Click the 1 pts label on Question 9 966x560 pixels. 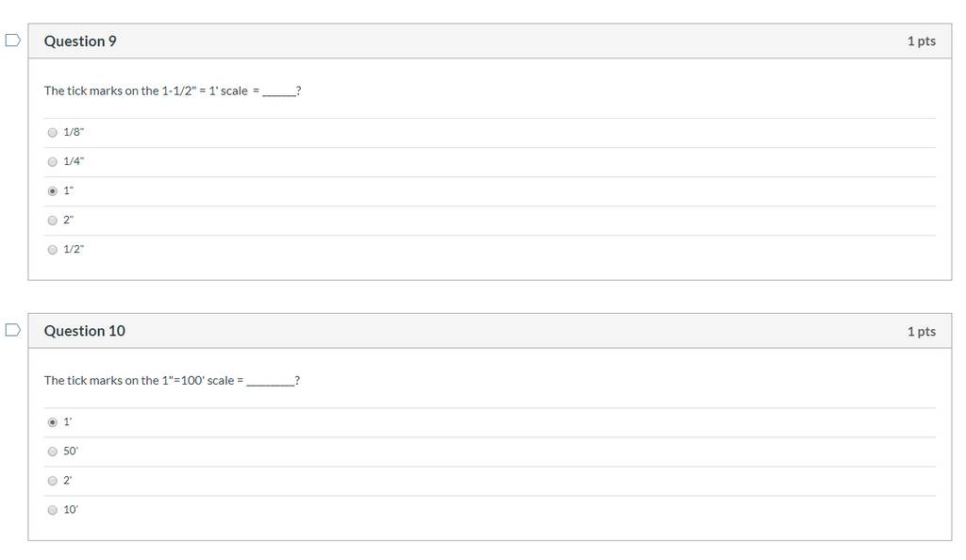921,41
